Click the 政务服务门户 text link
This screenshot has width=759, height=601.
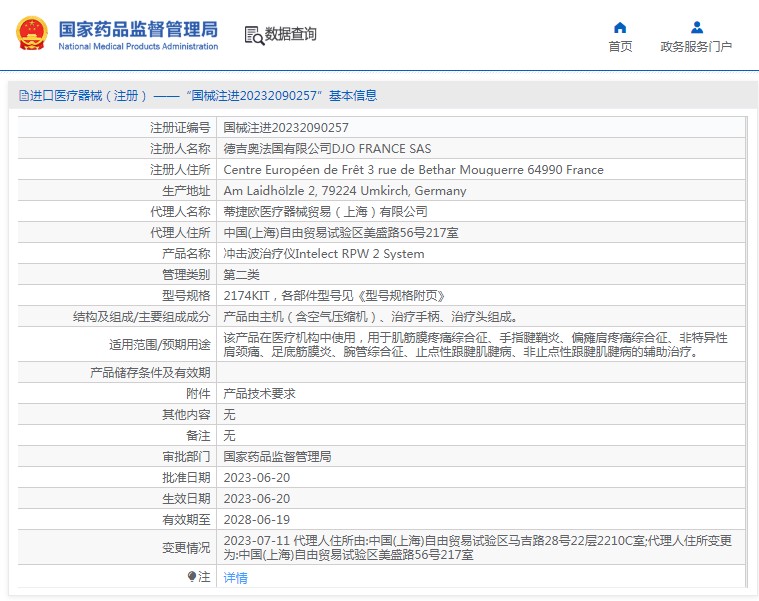tap(696, 46)
